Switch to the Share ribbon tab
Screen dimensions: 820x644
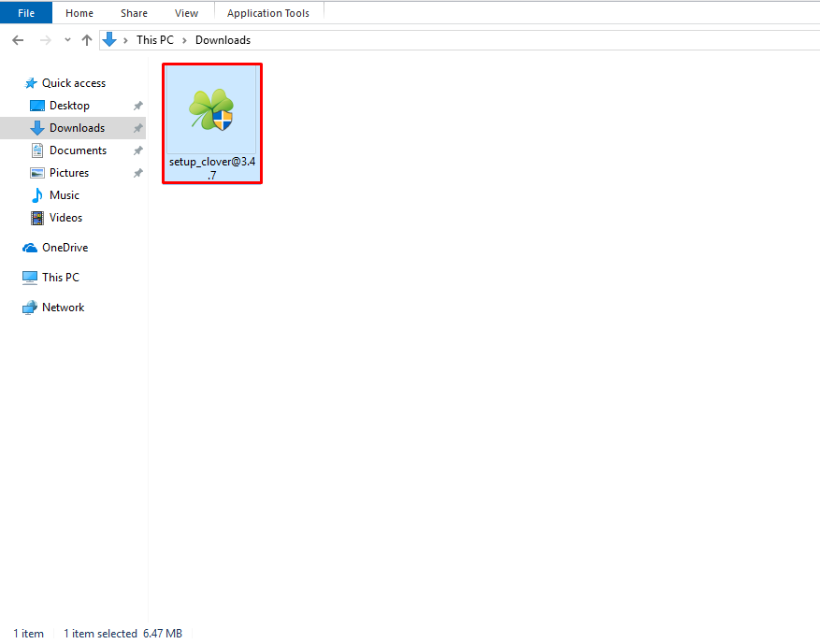click(x=134, y=13)
